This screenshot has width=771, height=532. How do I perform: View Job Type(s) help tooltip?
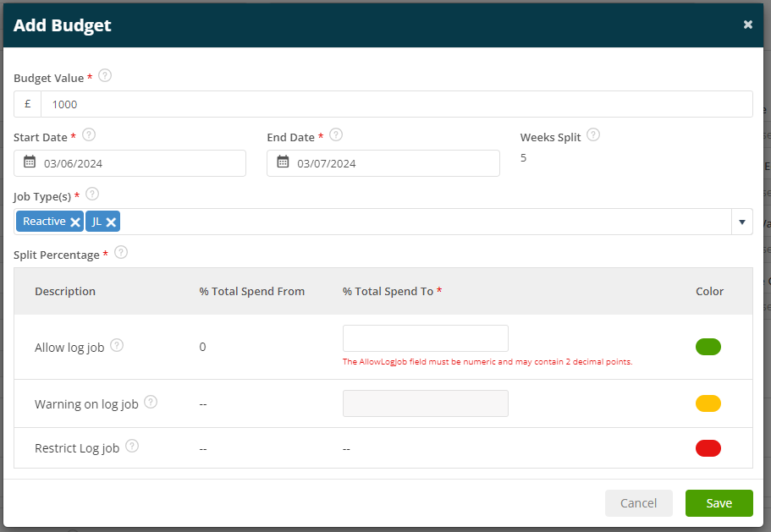pyautogui.click(x=92, y=194)
